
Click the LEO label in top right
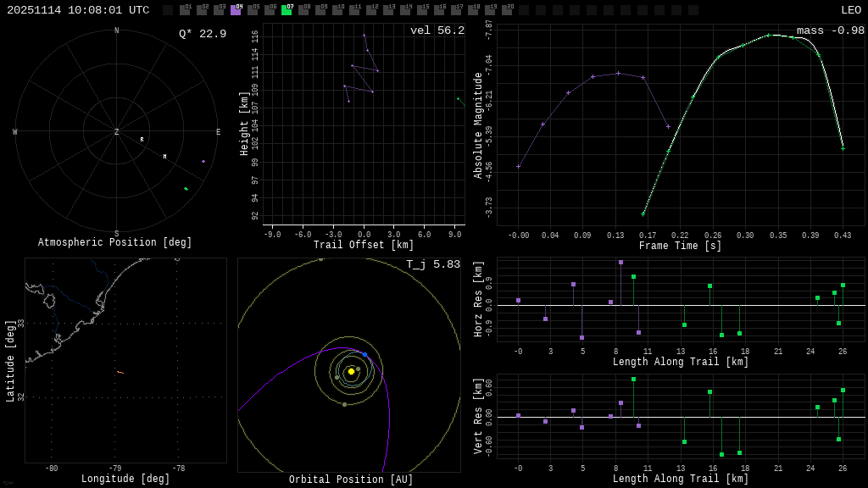coord(850,10)
